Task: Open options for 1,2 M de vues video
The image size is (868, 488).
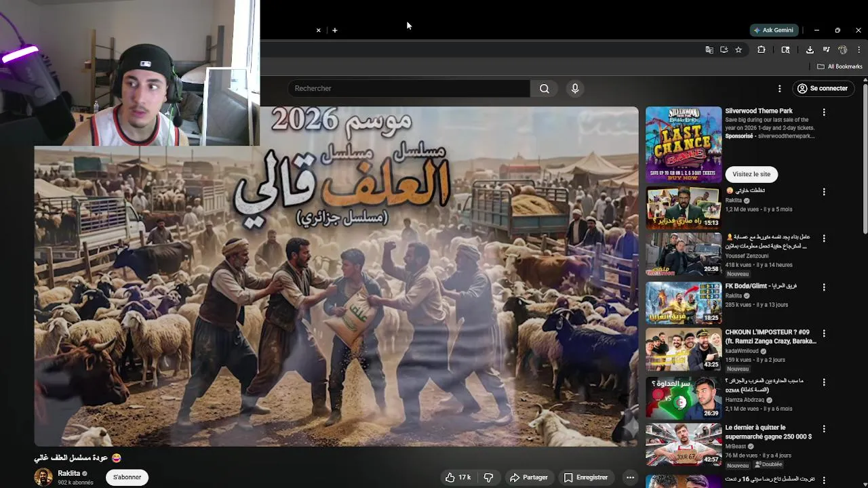Action: 824,192
